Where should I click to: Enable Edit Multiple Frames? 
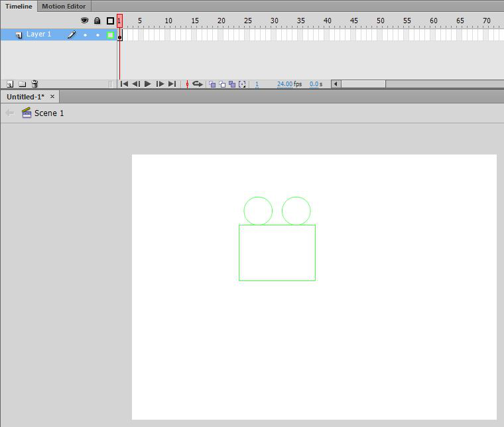[x=232, y=84]
